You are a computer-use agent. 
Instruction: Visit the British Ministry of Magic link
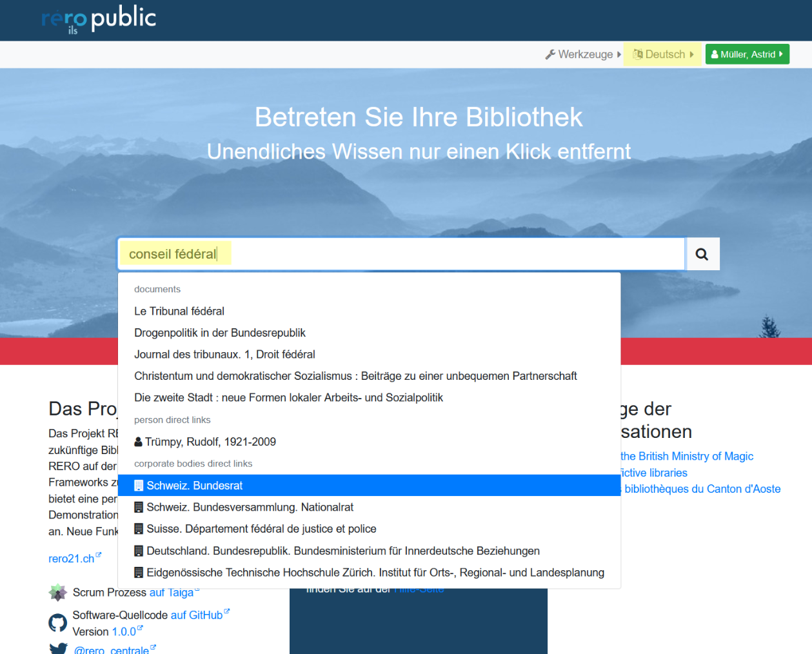click(x=686, y=456)
